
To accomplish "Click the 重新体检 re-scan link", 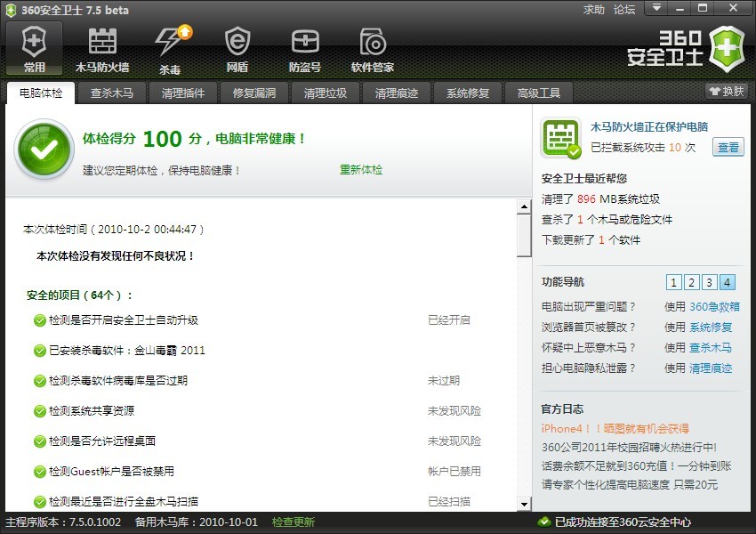I will 361,170.
